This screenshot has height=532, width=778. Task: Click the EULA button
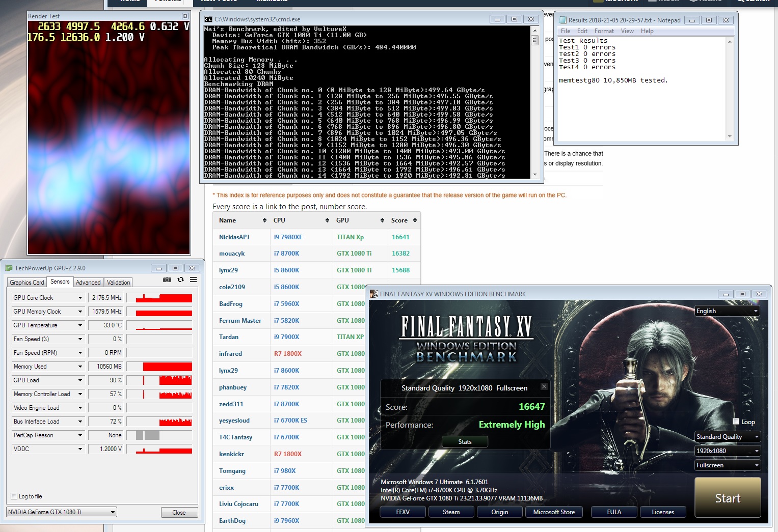pos(614,512)
